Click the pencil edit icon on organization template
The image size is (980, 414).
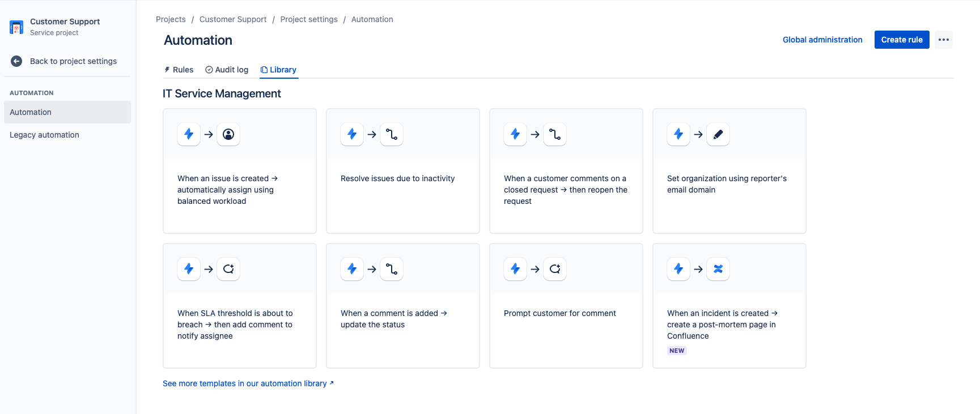tap(718, 134)
